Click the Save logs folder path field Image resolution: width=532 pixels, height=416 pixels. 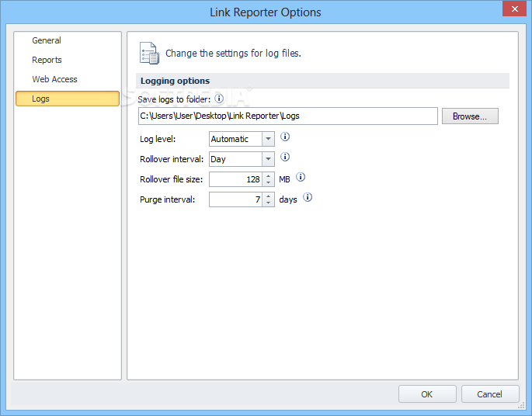click(x=288, y=116)
